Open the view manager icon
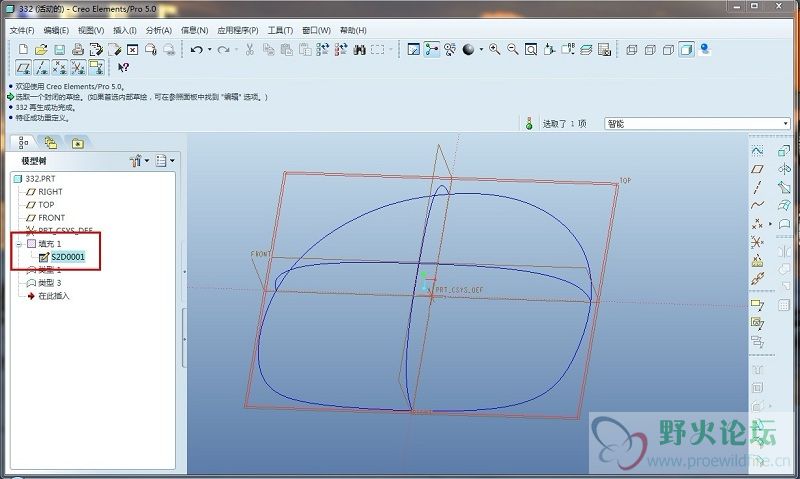Screen dimensions: 800x479 pos(605,49)
